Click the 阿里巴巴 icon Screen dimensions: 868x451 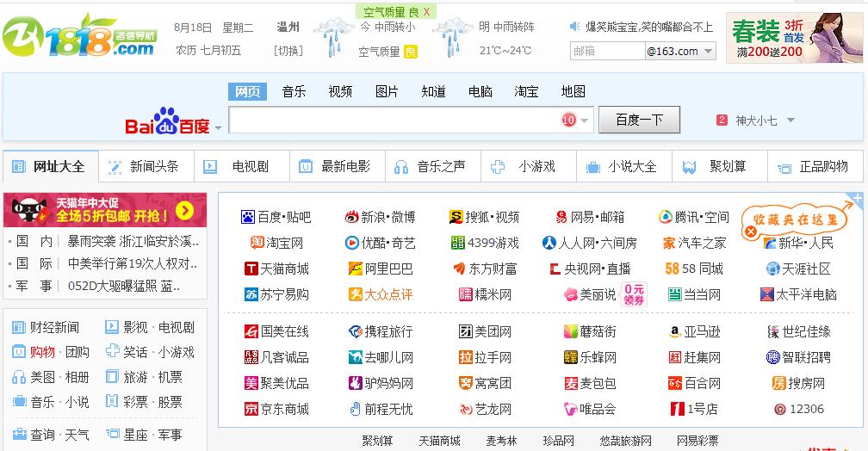[355, 269]
